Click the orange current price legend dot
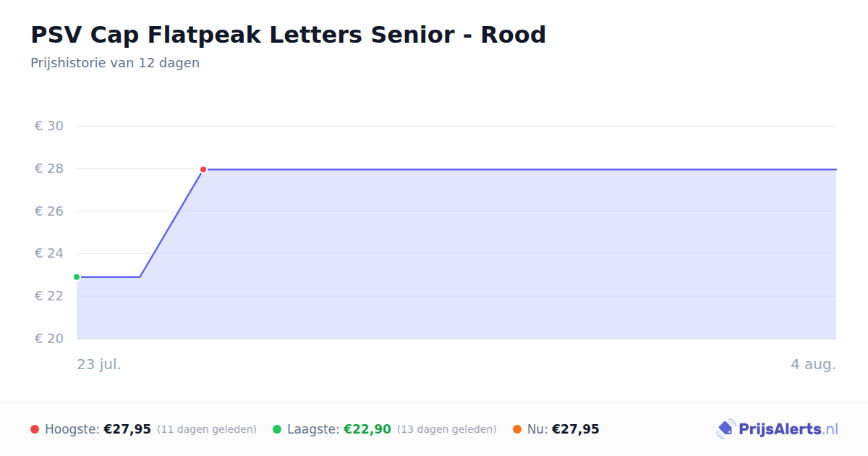 pyautogui.click(x=517, y=429)
